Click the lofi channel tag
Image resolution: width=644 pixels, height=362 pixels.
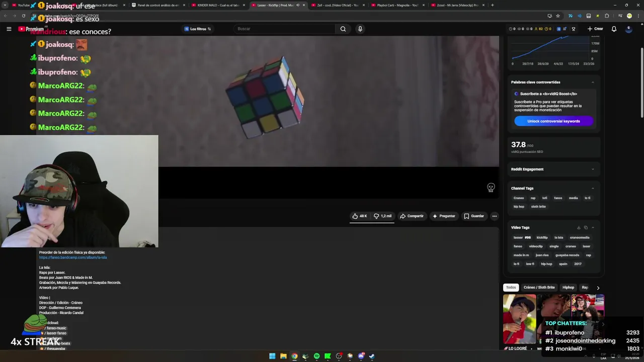tap(544, 198)
